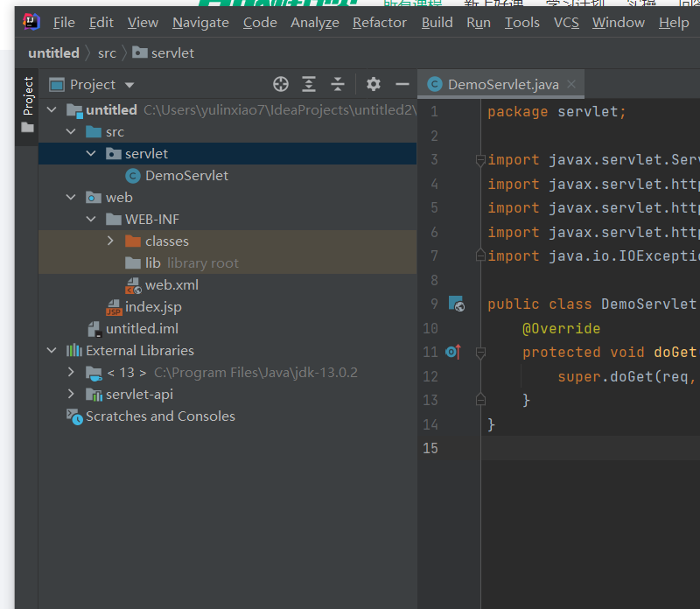This screenshot has width=700, height=609.
Task: Select lib library root row
Action: 227,263
